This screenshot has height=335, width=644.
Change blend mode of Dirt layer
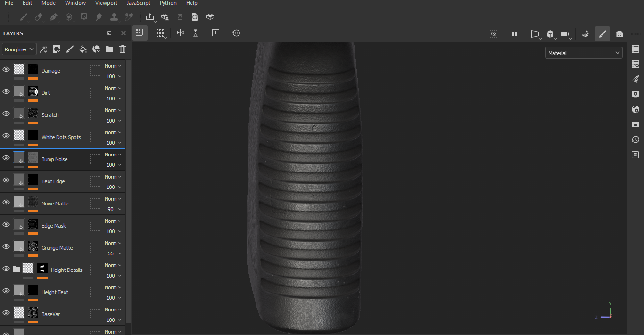click(x=113, y=88)
